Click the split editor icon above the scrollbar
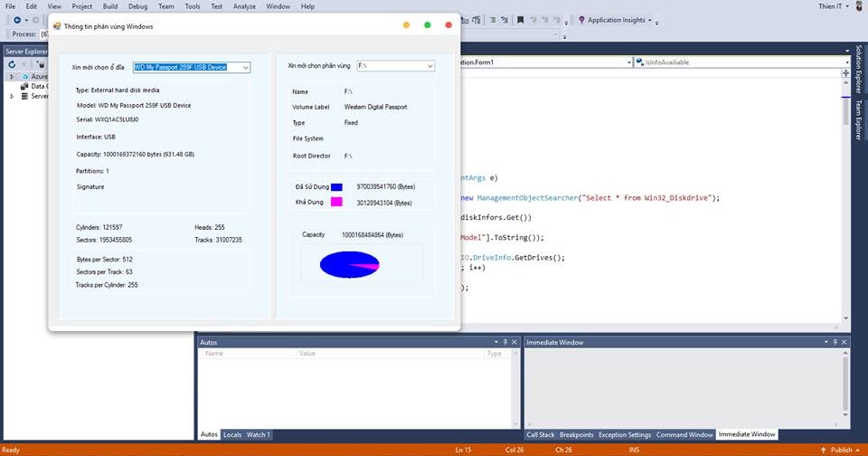 845,73
